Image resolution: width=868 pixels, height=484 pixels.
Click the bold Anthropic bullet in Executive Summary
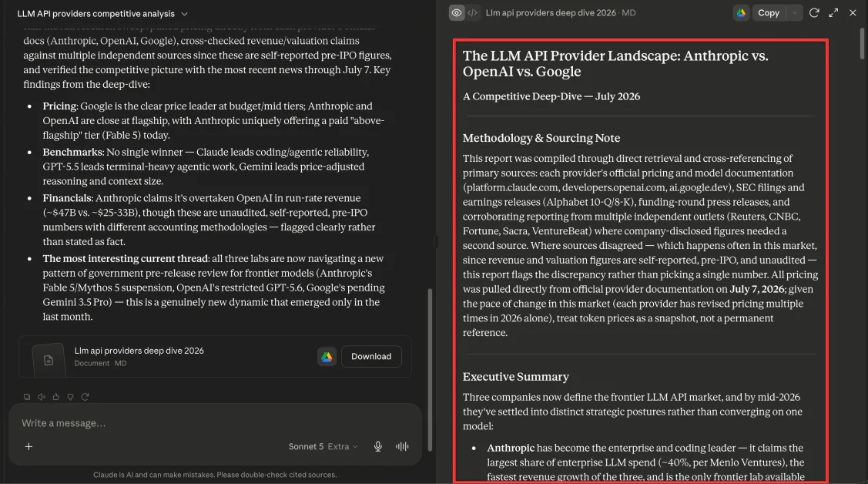click(511, 448)
